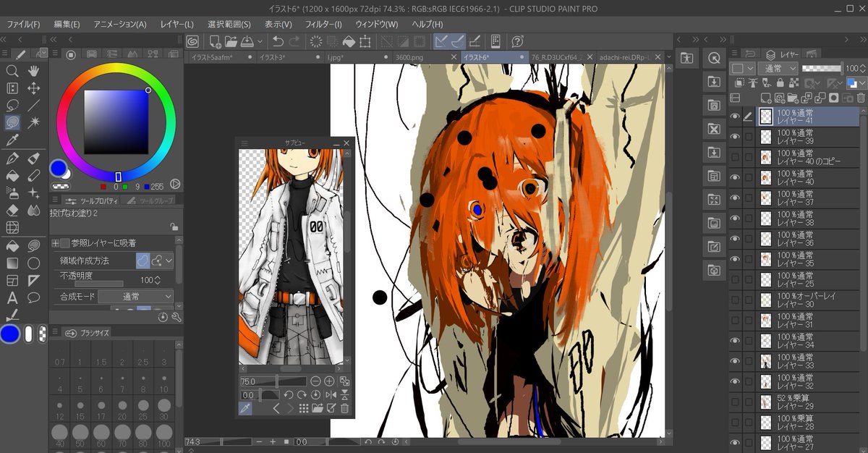Toggle snap to grid icon in command bar
Screen dimensions: 868x453
[475, 41]
